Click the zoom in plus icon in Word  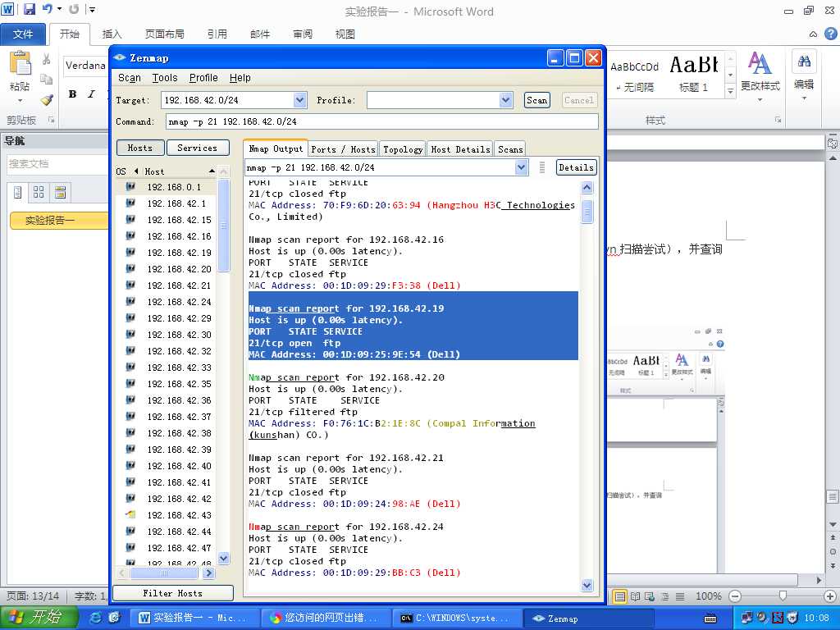pyautogui.click(x=830, y=596)
